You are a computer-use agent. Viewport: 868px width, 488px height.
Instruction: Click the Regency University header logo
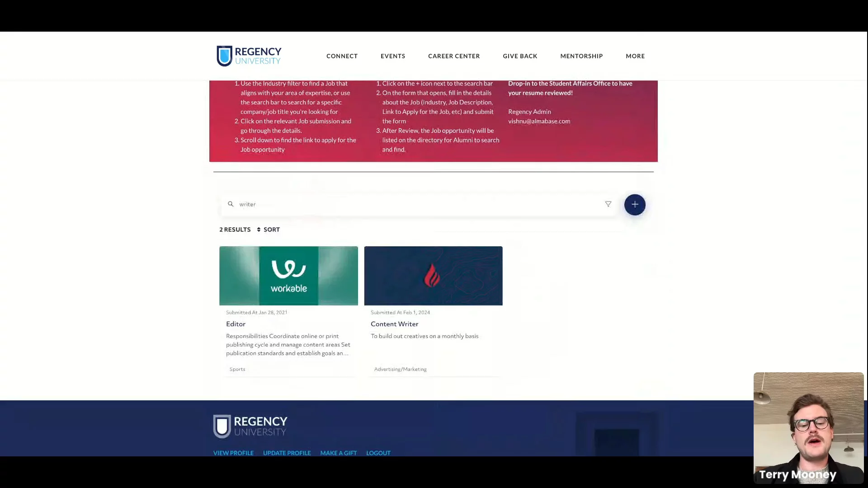coord(249,56)
